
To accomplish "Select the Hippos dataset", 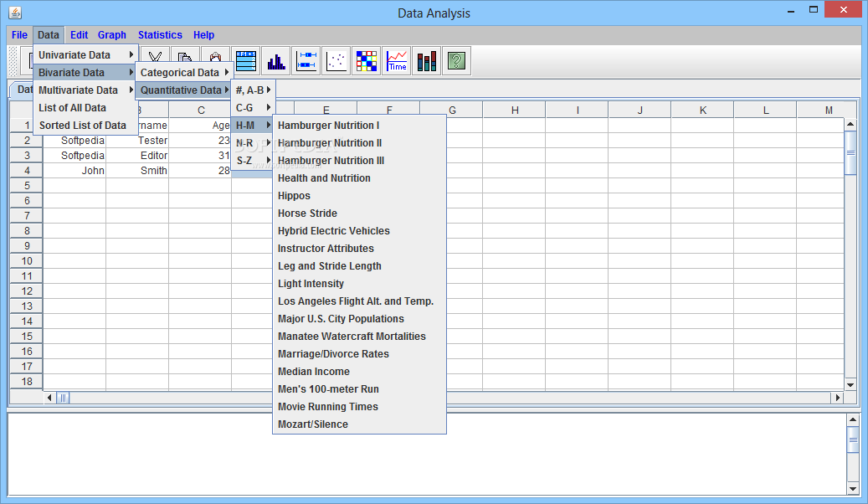I will point(359,196).
